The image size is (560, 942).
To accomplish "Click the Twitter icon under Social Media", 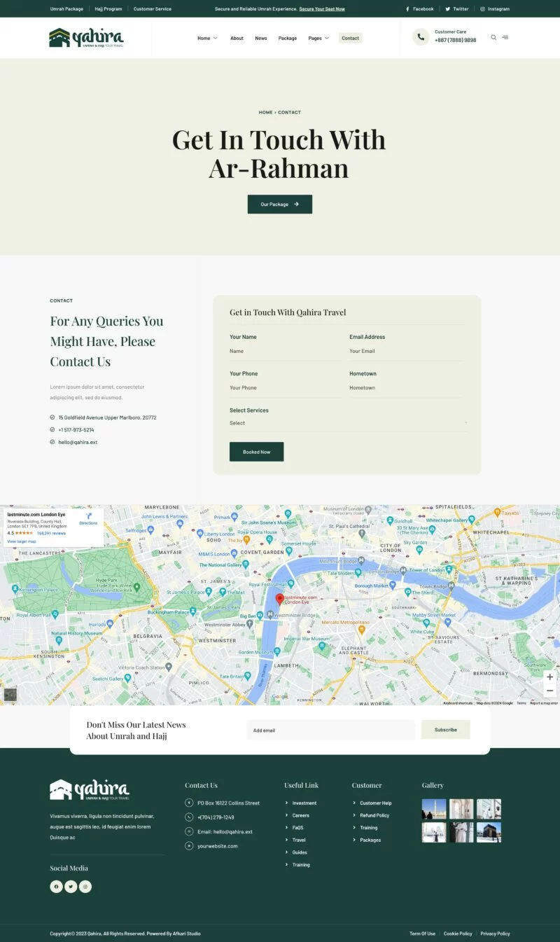I will pyautogui.click(x=71, y=887).
